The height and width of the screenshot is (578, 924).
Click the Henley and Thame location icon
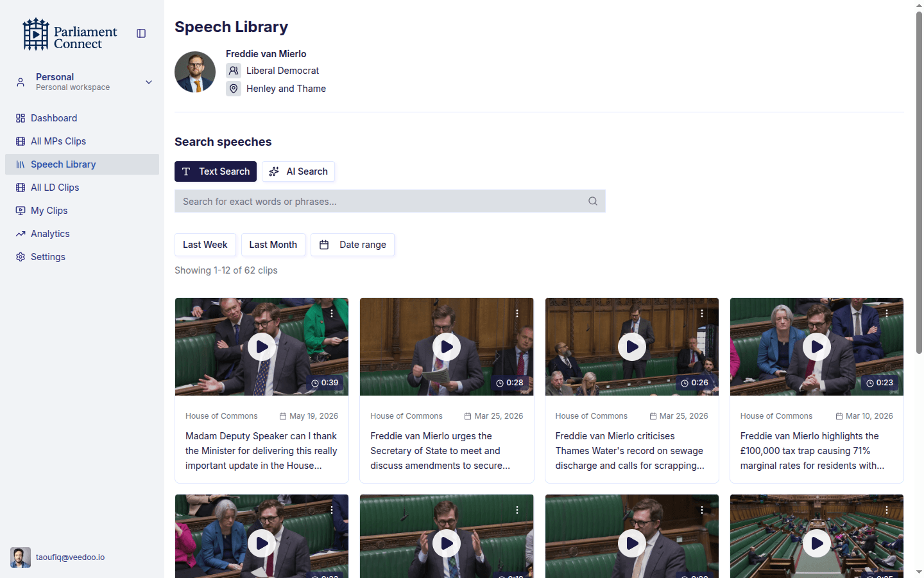click(234, 89)
